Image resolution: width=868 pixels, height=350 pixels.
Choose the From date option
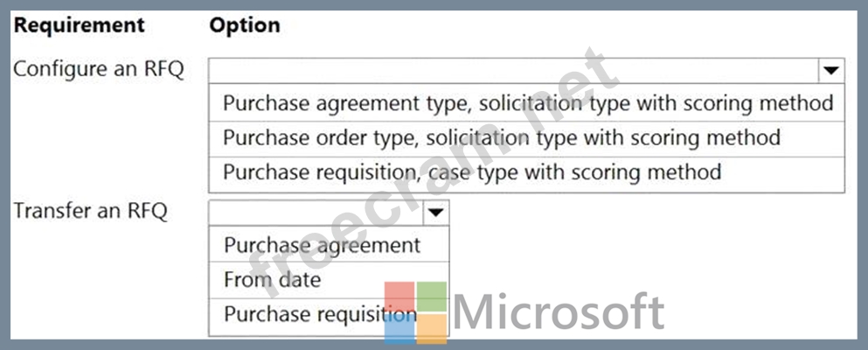pos(272,280)
